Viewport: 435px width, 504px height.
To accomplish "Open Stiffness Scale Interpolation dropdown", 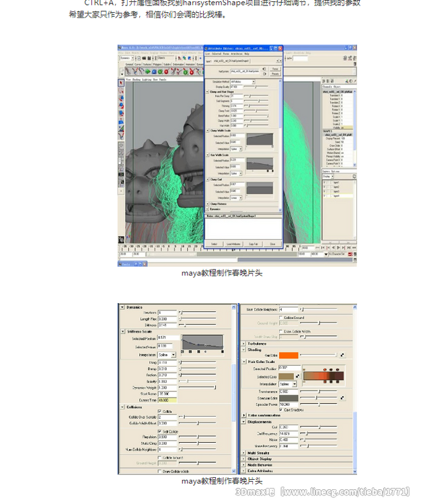I will pyautogui.click(x=167, y=355).
